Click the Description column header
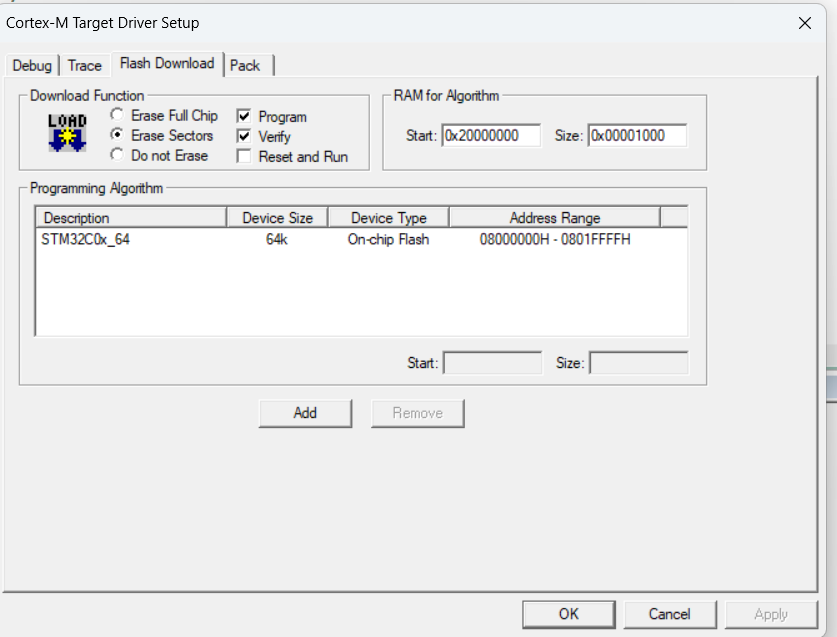Viewport: 837px width, 637px height. point(131,218)
